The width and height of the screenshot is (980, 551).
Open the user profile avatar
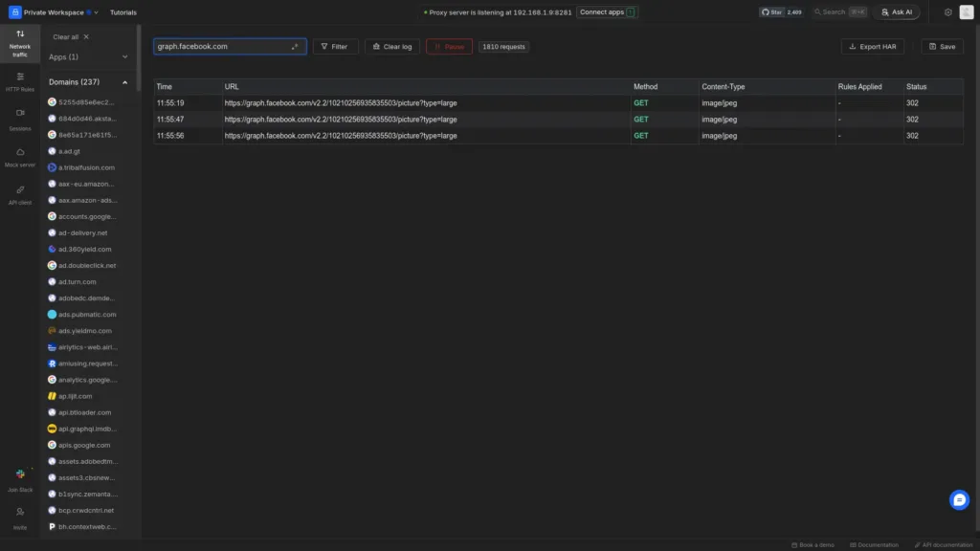(967, 11)
